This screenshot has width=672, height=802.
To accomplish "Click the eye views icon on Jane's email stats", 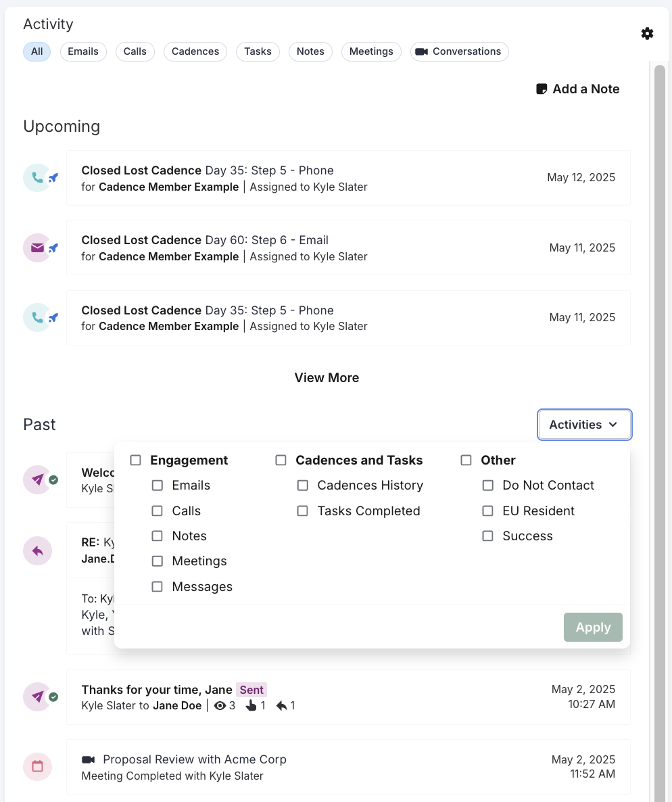I will tap(220, 705).
